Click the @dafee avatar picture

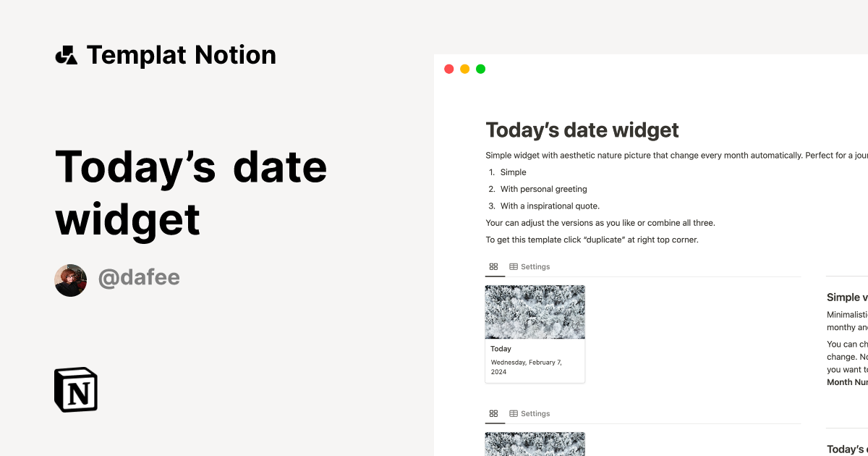click(x=70, y=279)
